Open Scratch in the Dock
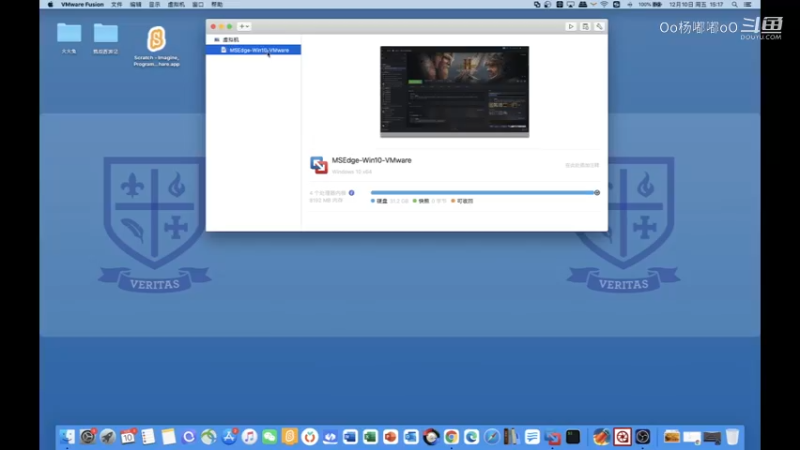Screen dimensions: 800x450 point(289,437)
